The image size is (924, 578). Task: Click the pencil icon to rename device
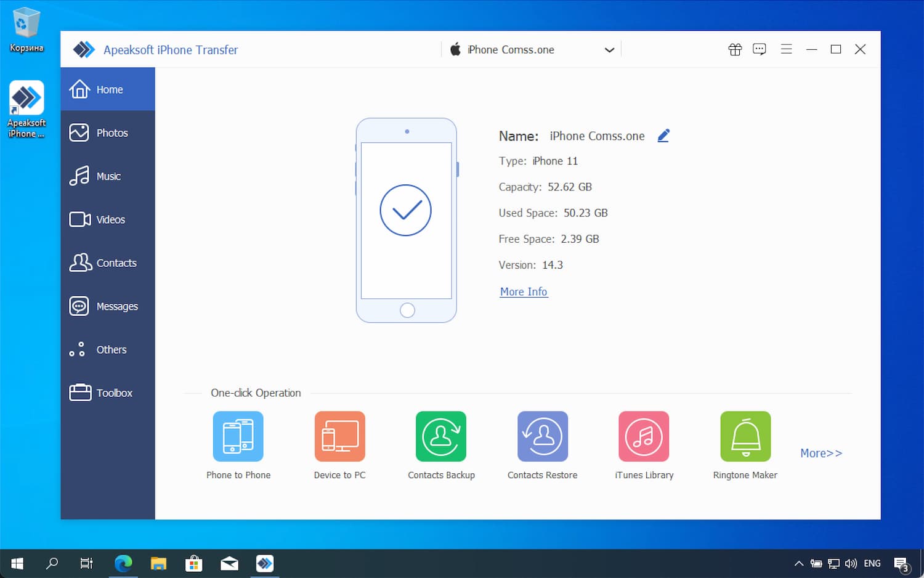pos(663,136)
